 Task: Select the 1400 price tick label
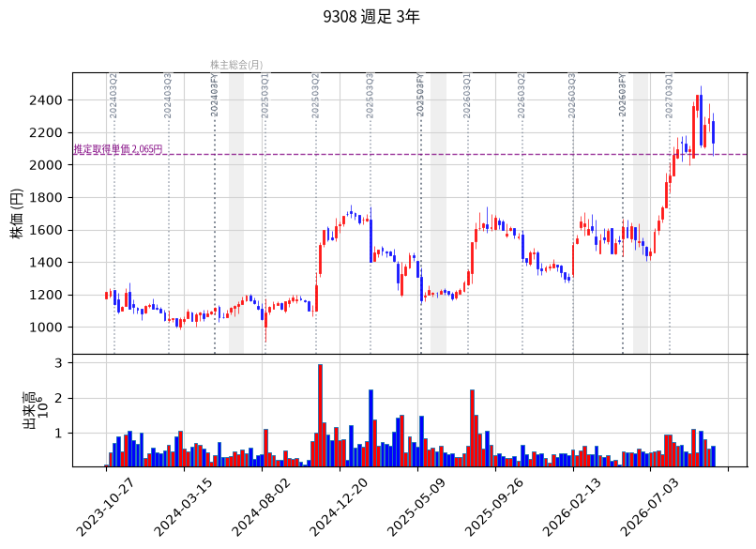pos(46,263)
